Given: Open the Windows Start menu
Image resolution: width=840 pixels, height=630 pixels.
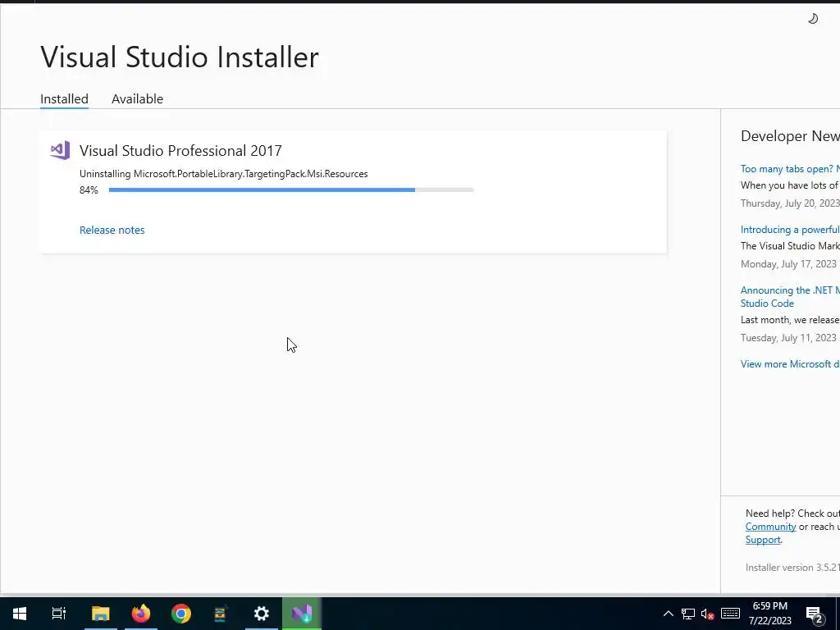Looking at the screenshot, I should (x=20, y=614).
